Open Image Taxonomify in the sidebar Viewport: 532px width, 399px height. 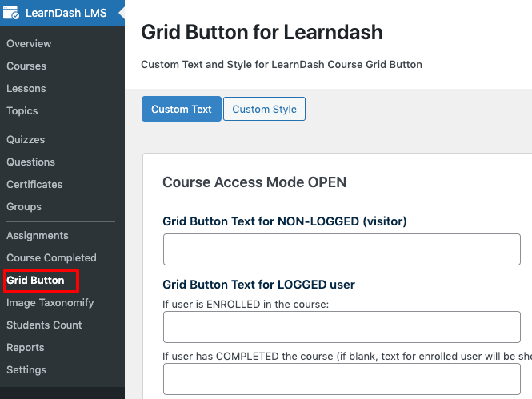[50, 302]
